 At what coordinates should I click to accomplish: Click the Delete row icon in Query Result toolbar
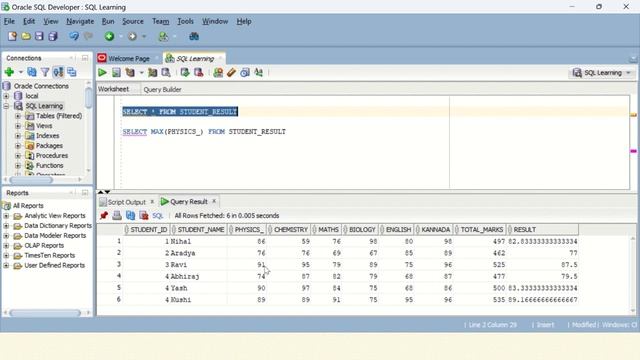click(x=144, y=216)
